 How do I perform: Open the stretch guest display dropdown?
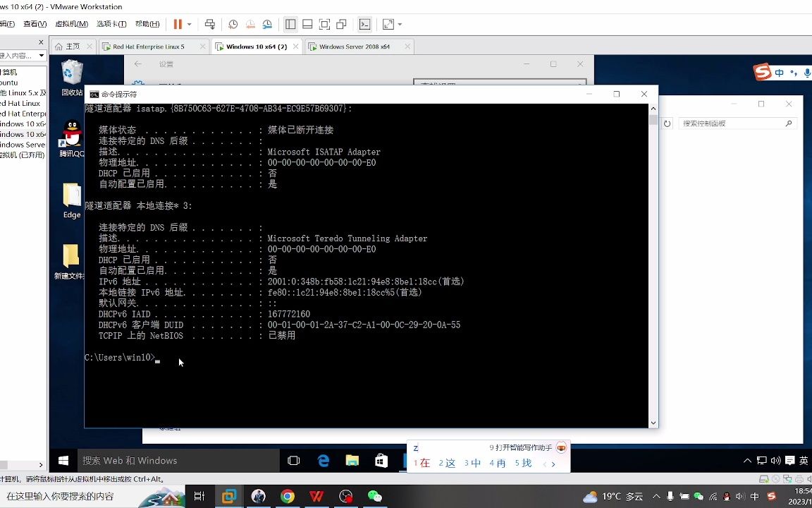[398, 24]
